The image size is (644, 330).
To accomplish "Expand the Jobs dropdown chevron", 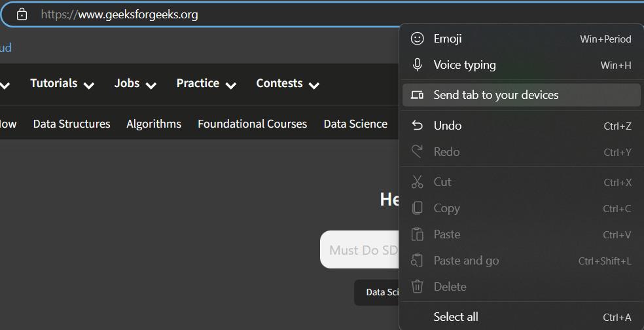I will tap(151, 85).
